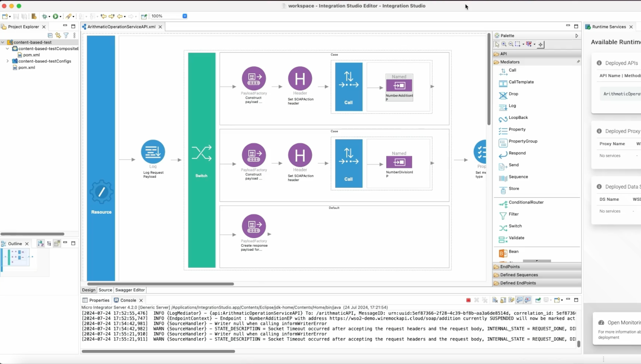
Task: Click the External Tools icon in toolbar
Action: (x=69, y=16)
